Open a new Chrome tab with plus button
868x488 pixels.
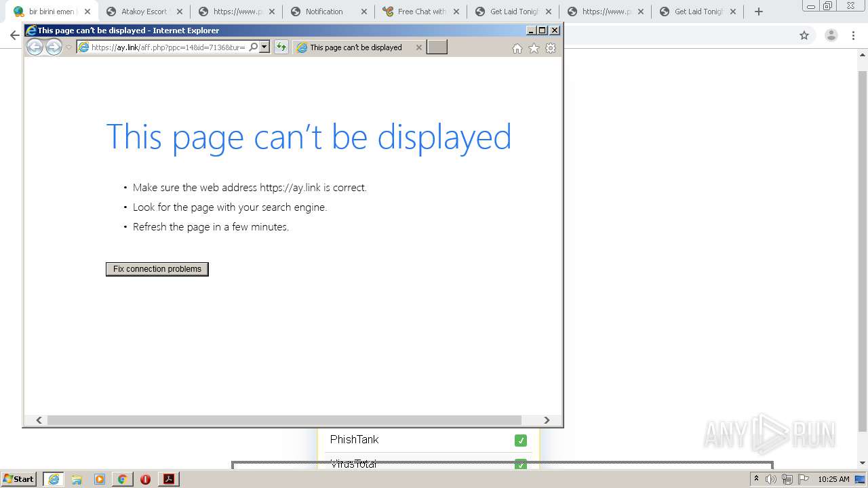(x=759, y=12)
